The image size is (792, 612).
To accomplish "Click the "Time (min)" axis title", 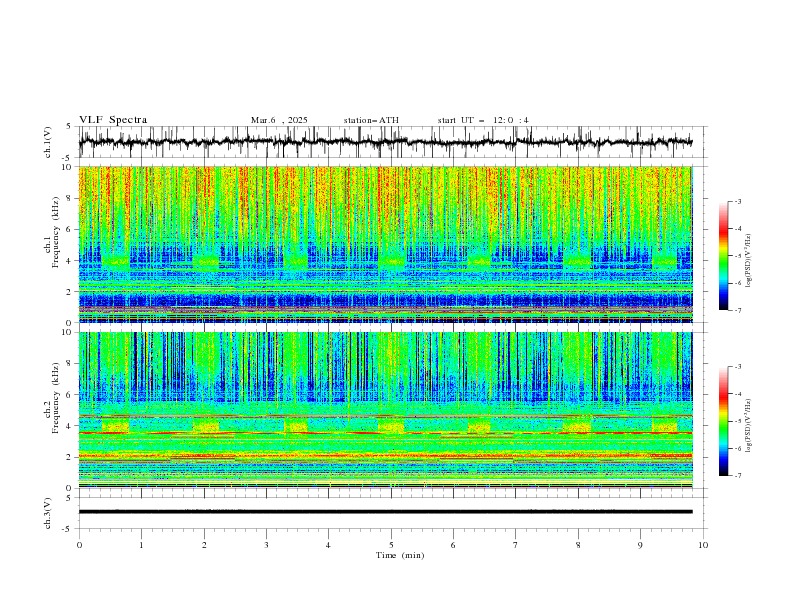I will pos(400,555).
